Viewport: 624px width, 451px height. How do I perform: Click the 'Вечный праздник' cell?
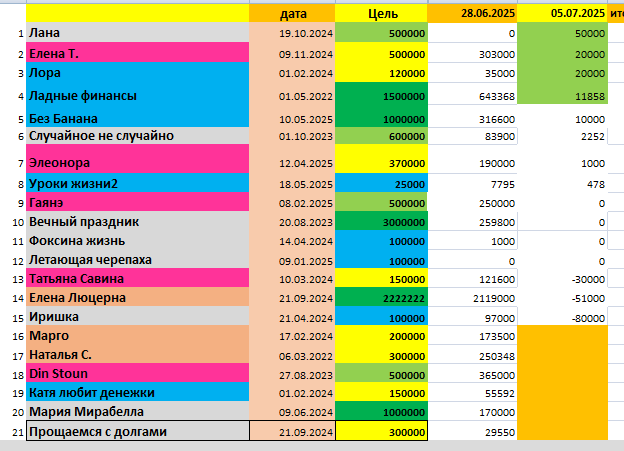coord(138,221)
